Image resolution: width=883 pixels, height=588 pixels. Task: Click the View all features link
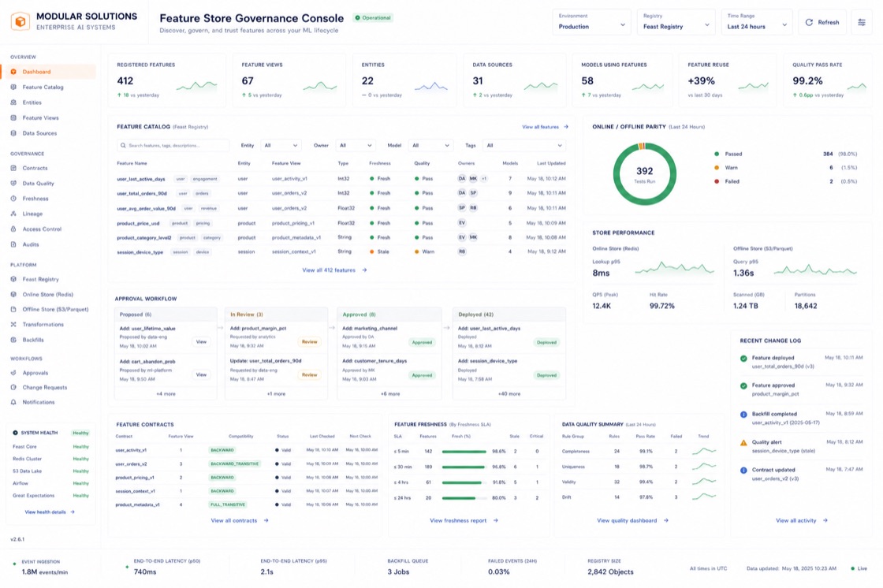[x=545, y=127]
